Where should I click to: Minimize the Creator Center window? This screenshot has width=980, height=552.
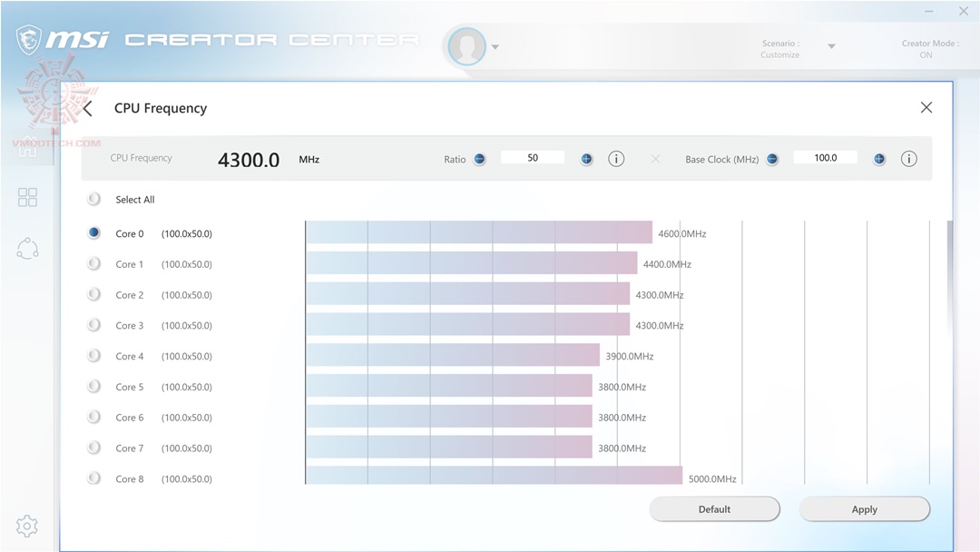click(x=929, y=11)
